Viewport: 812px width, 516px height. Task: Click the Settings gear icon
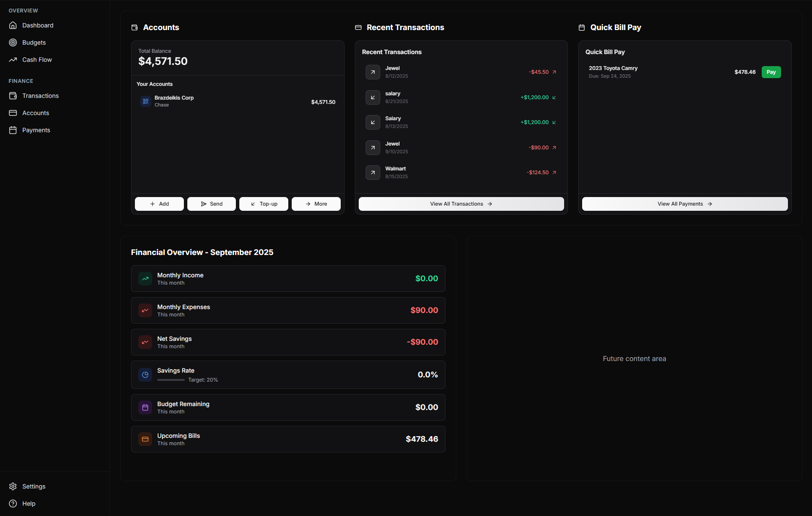pyautogui.click(x=13, y=486)
